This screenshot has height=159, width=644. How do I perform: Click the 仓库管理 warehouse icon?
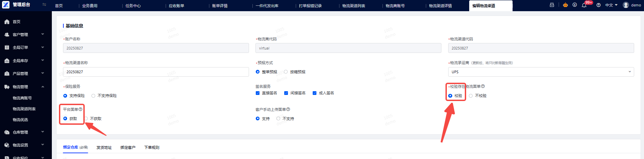(x=7, y=132)
